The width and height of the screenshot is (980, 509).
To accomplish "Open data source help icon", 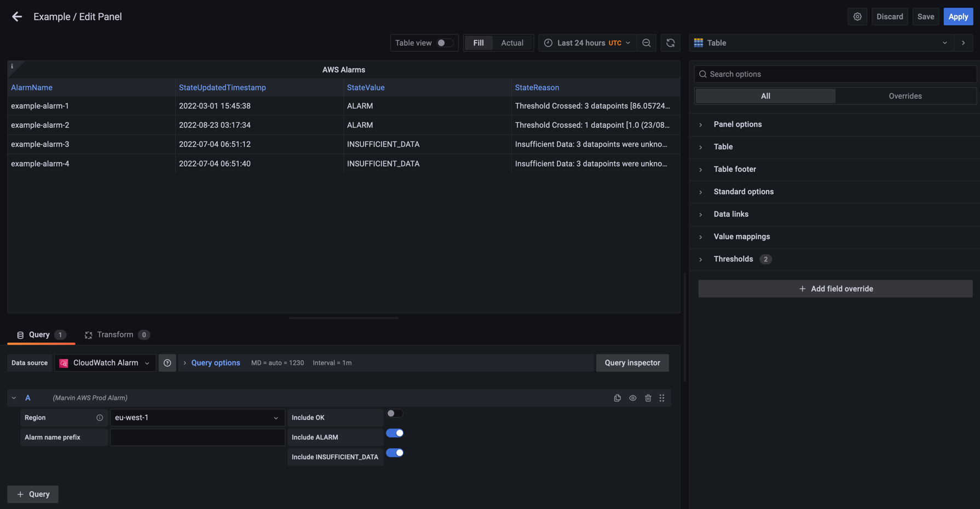I will click(167, 363).
